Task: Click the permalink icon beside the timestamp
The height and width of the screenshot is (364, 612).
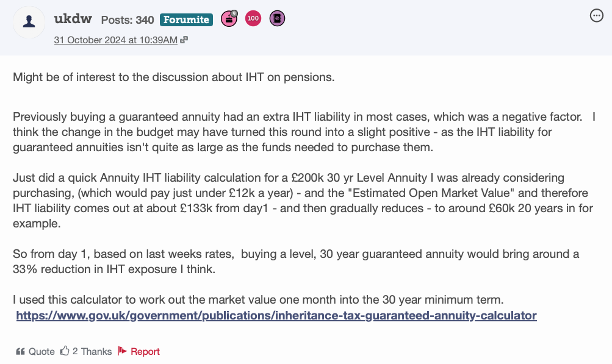Action: (184, 40)
